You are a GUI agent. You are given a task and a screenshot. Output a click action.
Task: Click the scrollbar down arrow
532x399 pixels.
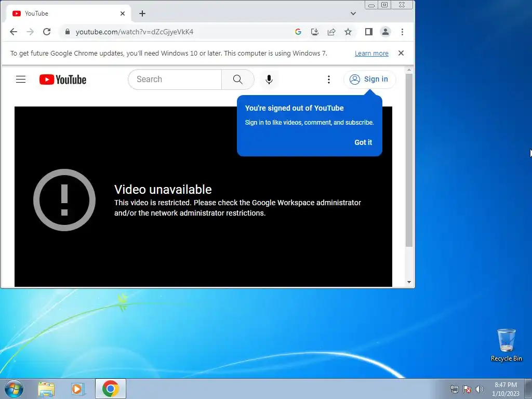409,282
